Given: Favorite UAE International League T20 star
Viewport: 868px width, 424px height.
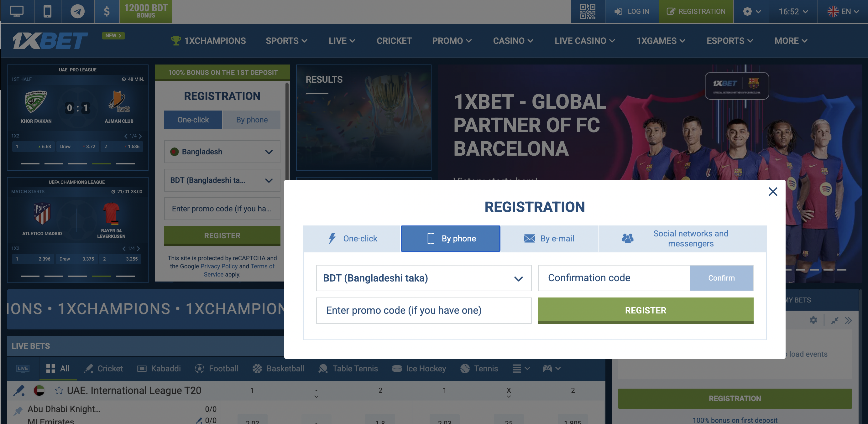Looking at the screenshot, I should [59, 390].
